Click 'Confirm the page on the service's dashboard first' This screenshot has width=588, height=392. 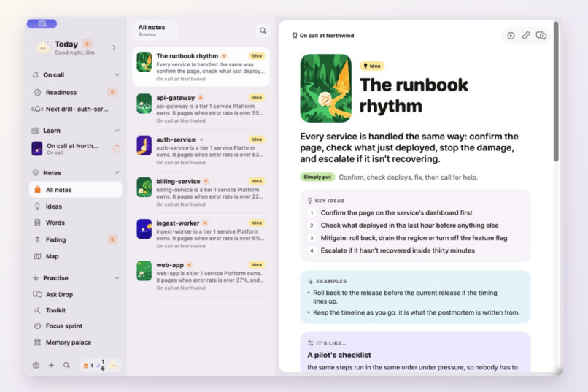[x=396, y=212]
